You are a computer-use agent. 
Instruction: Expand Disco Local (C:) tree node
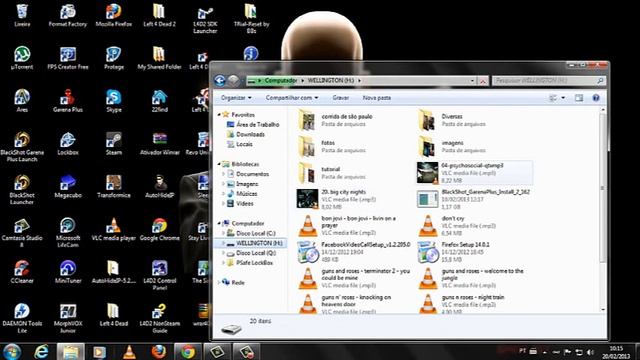point(224,233)
